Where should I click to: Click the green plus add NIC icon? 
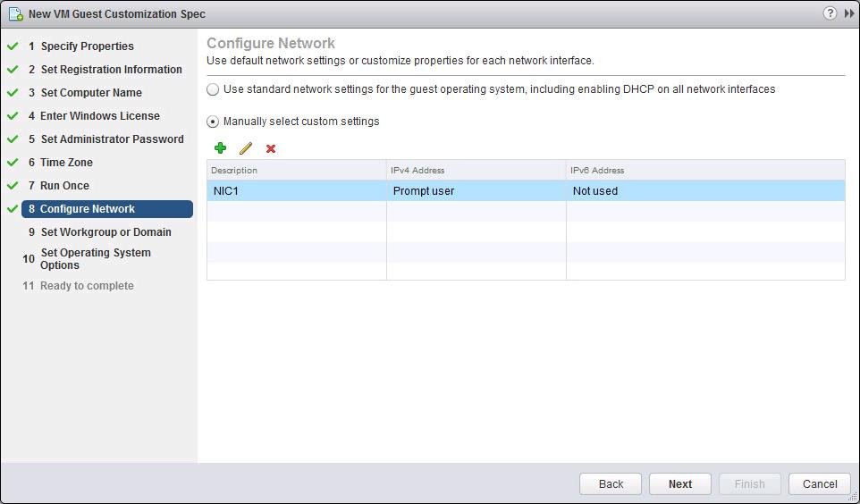coord(221,148)
